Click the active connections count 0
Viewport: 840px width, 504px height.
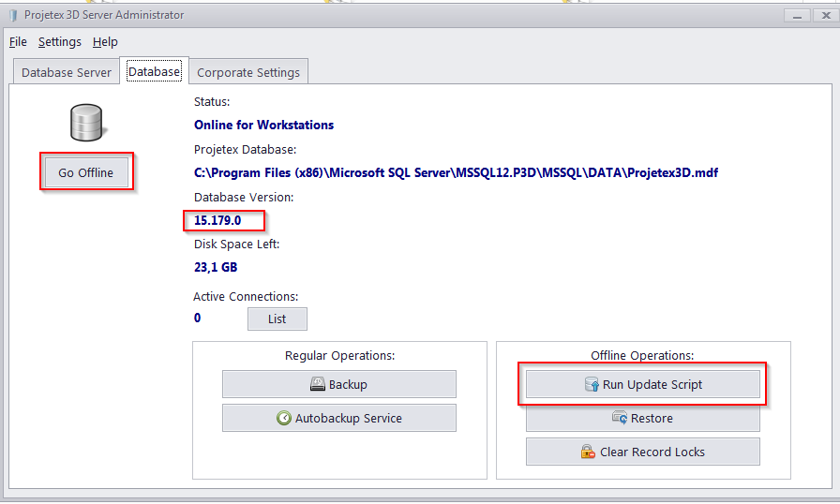(197, 318)
